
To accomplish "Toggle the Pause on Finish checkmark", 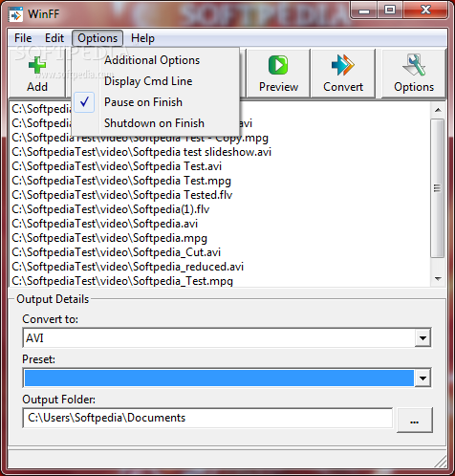I will coord(84,102).
